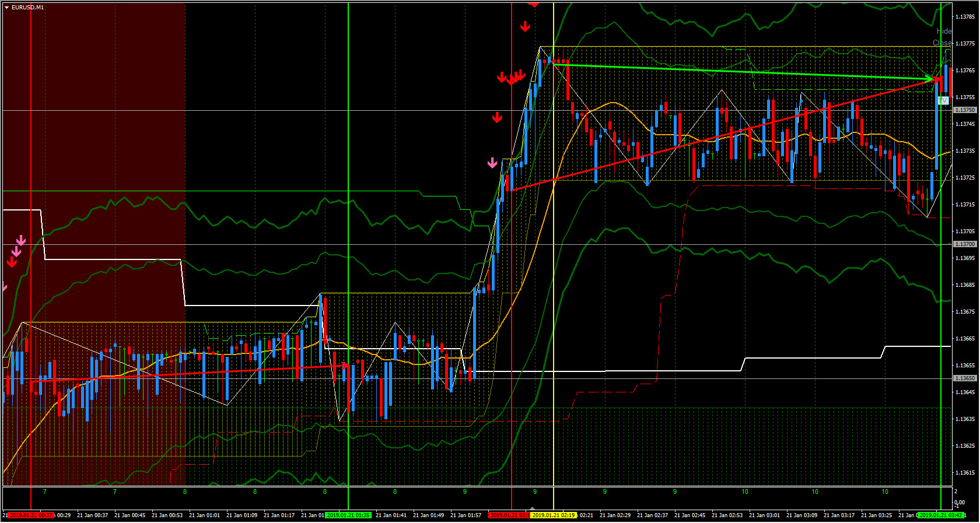Viewport: 980px width, 523px height.
Task: Click the 1.13785 price scale value
Action: tap(965, 17)
